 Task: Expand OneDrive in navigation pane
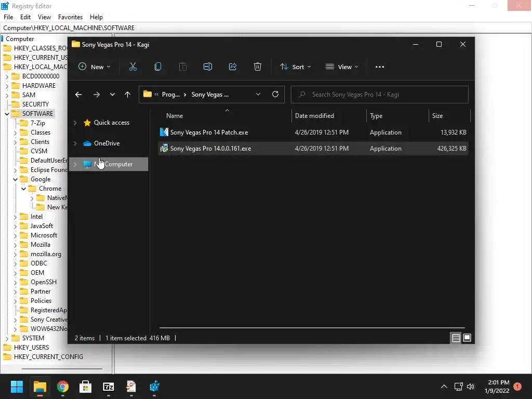pyautogui.click(x=75, y=143)
